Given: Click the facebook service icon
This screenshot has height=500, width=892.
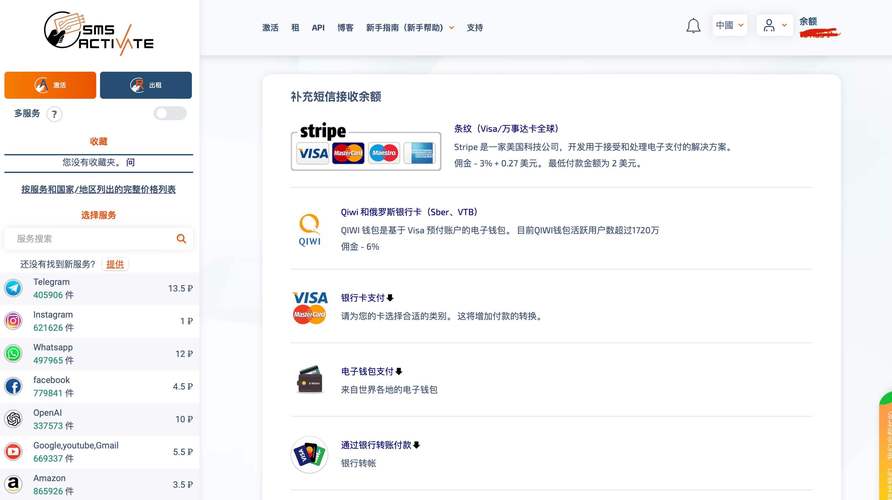Looking at the screenshot, I should click(x=13, y=386).
